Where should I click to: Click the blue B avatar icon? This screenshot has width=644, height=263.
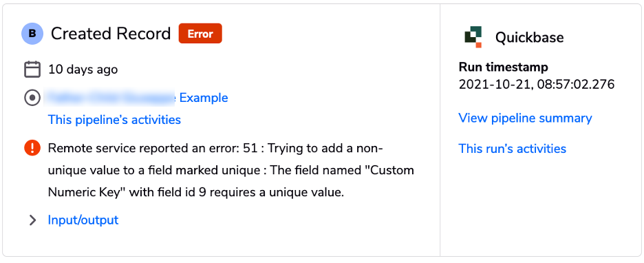click(x=32, y=34)
